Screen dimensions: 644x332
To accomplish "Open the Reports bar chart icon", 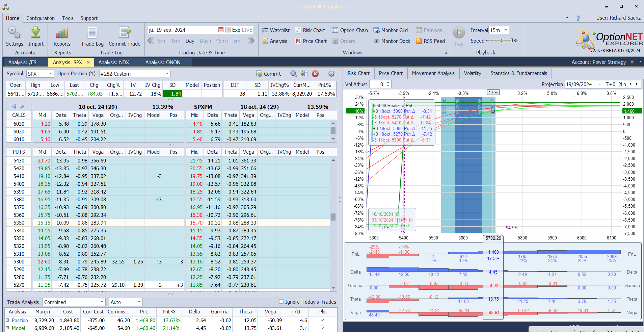I will click(x=62, y=33).
